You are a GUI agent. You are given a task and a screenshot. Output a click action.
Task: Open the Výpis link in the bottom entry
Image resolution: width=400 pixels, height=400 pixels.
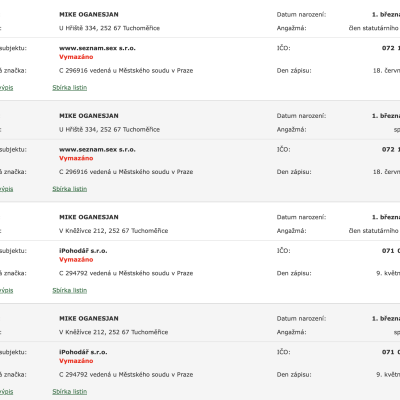pyautogui.click(x=6, y=392)
